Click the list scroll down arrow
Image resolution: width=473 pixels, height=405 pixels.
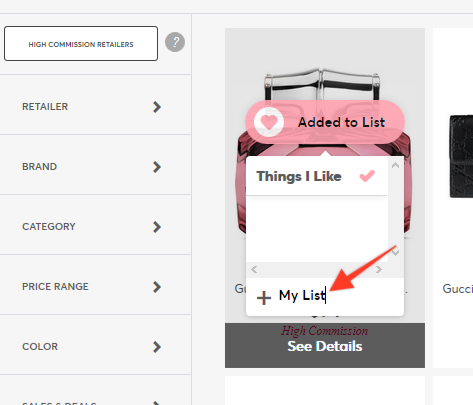click(x=395, y=253)
